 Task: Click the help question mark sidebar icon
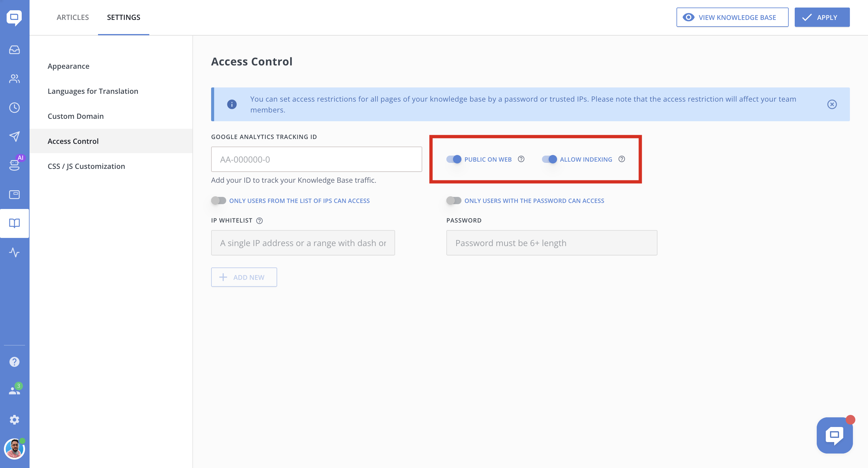click(x=14, y=362)
